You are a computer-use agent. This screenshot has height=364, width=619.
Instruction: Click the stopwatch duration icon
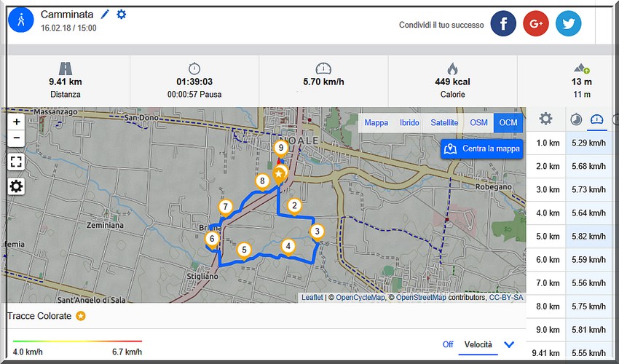(194, 68)
